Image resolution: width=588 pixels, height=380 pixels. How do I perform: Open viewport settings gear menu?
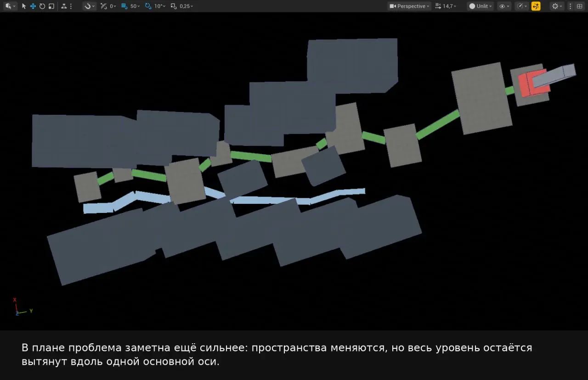click(x=557, y=6)
